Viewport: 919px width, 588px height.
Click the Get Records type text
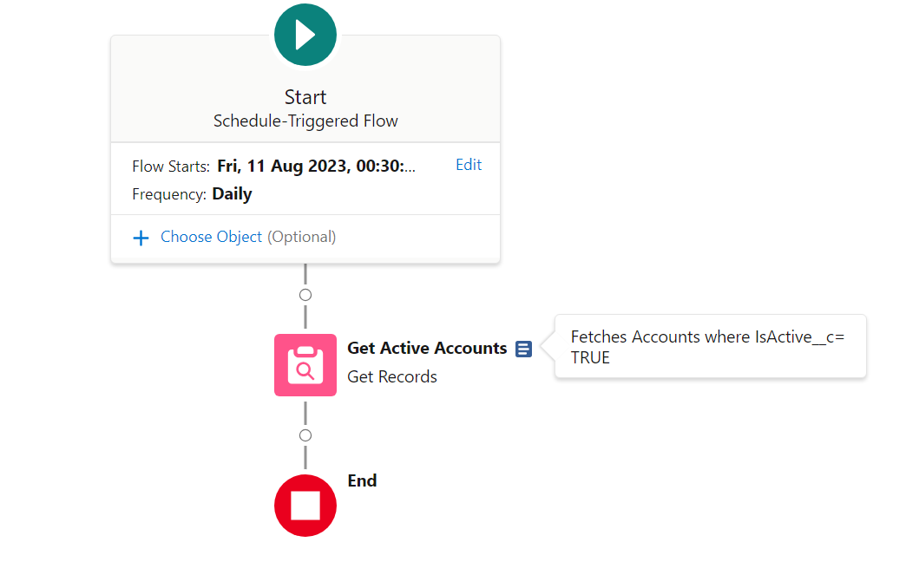[392, 376]
